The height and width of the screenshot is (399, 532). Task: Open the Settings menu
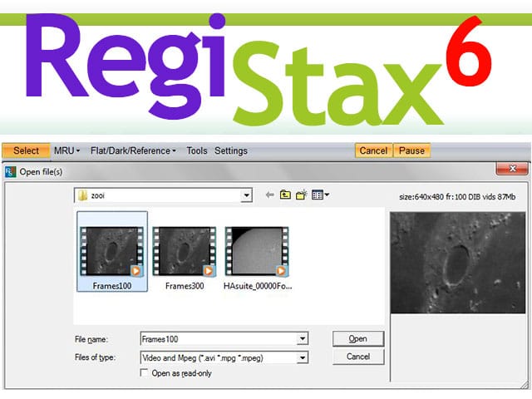(x=231, y=150)
